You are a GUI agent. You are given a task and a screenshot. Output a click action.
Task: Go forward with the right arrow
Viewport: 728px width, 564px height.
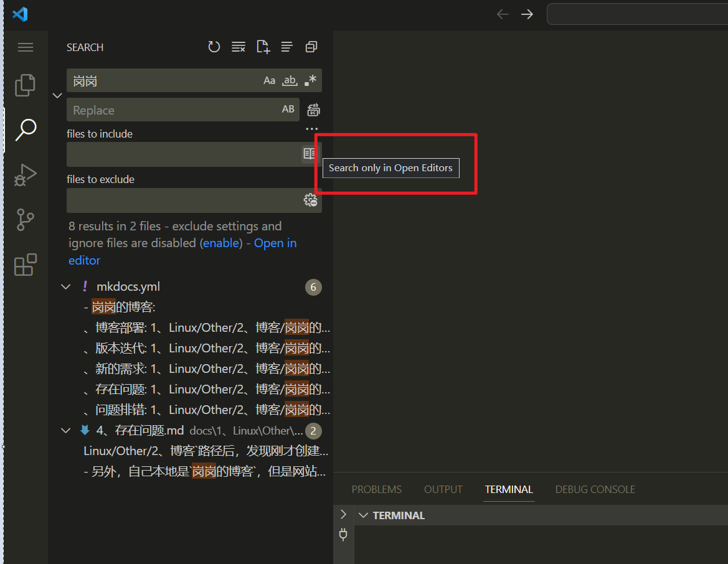tap(527, 14)
